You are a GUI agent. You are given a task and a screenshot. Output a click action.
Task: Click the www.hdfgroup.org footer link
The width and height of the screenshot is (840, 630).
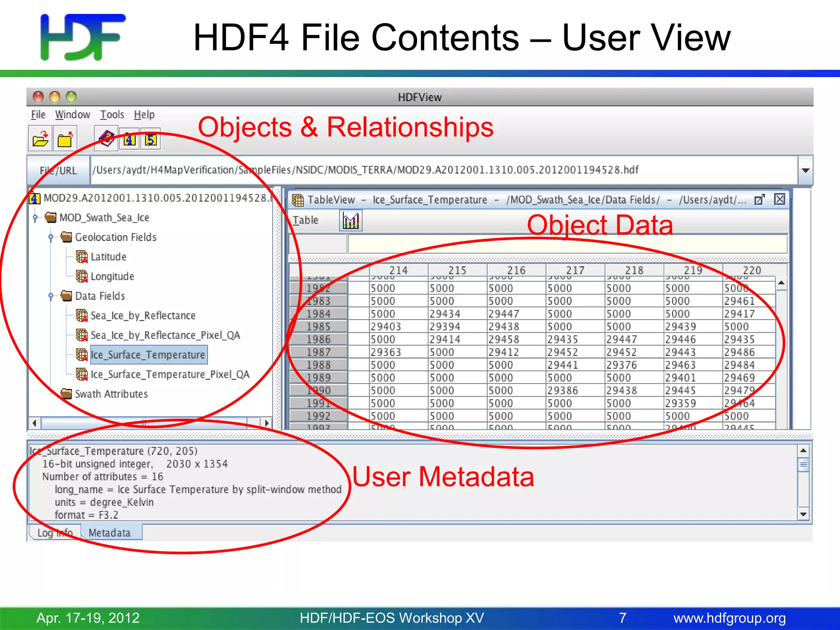[729, 618]
